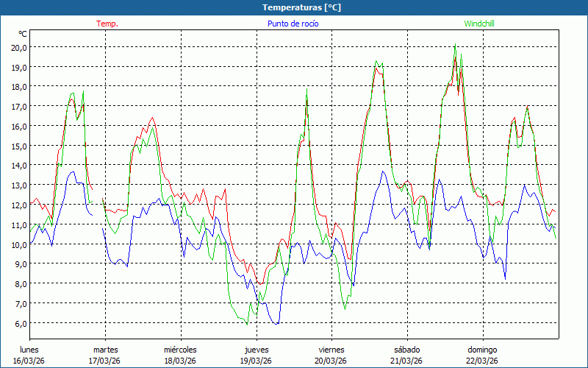This screenshot has width=588, height=368.
Task: Select the sábado day label
Action: pos(406,350)
